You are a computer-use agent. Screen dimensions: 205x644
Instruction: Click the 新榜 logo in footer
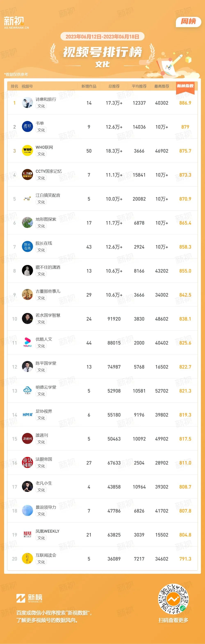(29, 598)
